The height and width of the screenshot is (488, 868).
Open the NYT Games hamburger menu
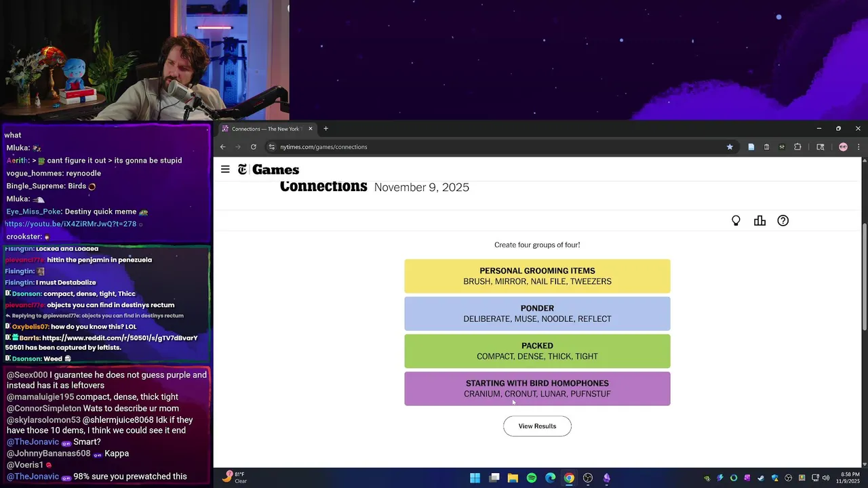point(225,169)
